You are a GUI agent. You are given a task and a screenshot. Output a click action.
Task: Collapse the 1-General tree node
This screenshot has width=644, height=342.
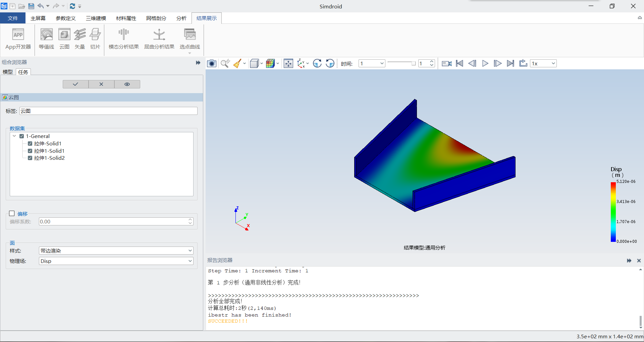(x=14, y=136)
